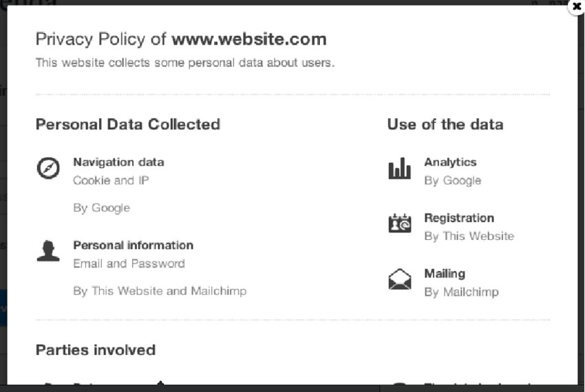Click the Parties involved heading
Viewport: 585px width, 392px height.
coord(95,350)
